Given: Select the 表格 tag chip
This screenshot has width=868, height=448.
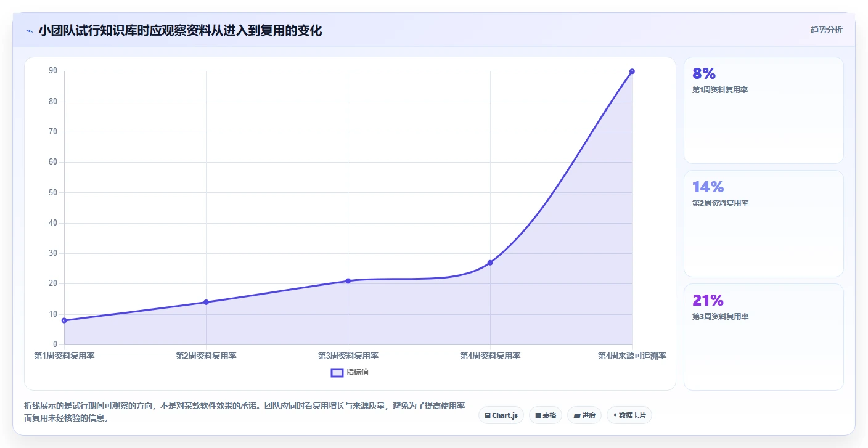Looking at the screenshot, I should tap(546, 415).
